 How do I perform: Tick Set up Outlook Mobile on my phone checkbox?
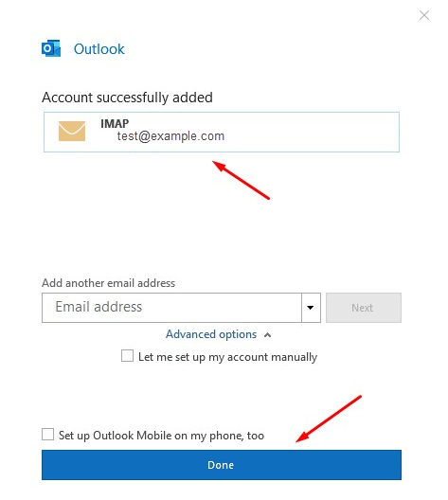pyautogui.click(x=47, y=435)
